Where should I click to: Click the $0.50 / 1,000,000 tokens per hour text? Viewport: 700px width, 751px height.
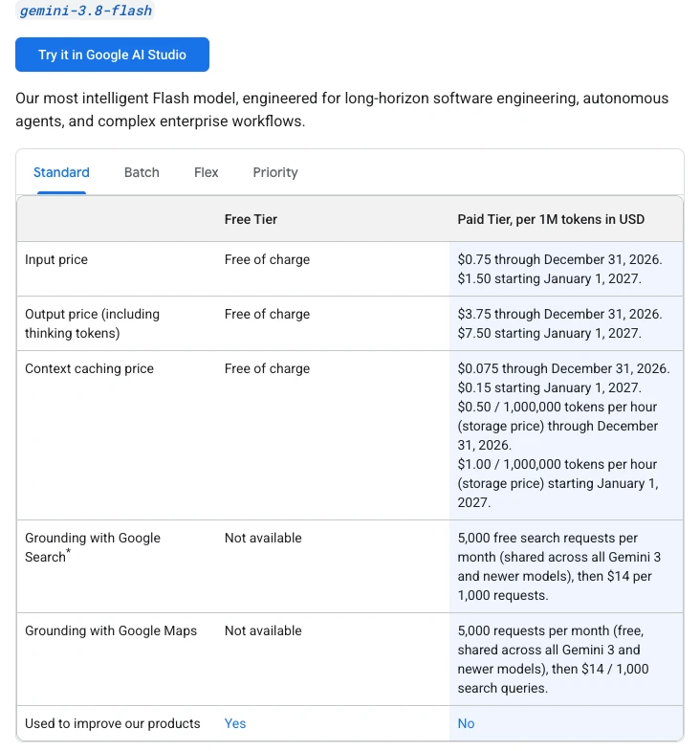coord(558,408)
